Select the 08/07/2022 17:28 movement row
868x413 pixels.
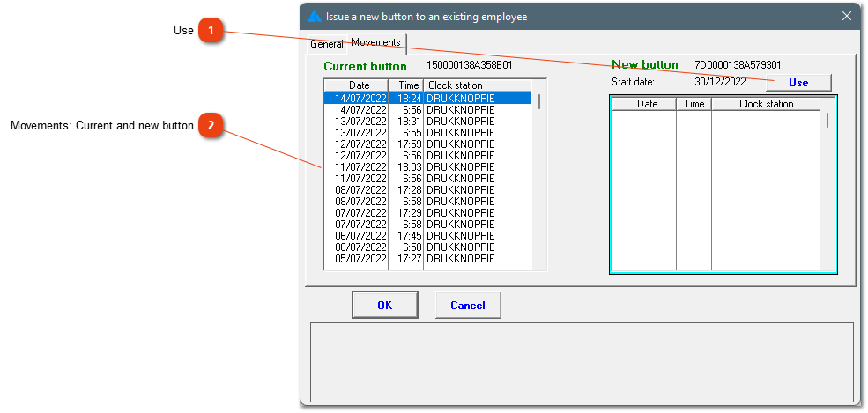tap(428, 189)
